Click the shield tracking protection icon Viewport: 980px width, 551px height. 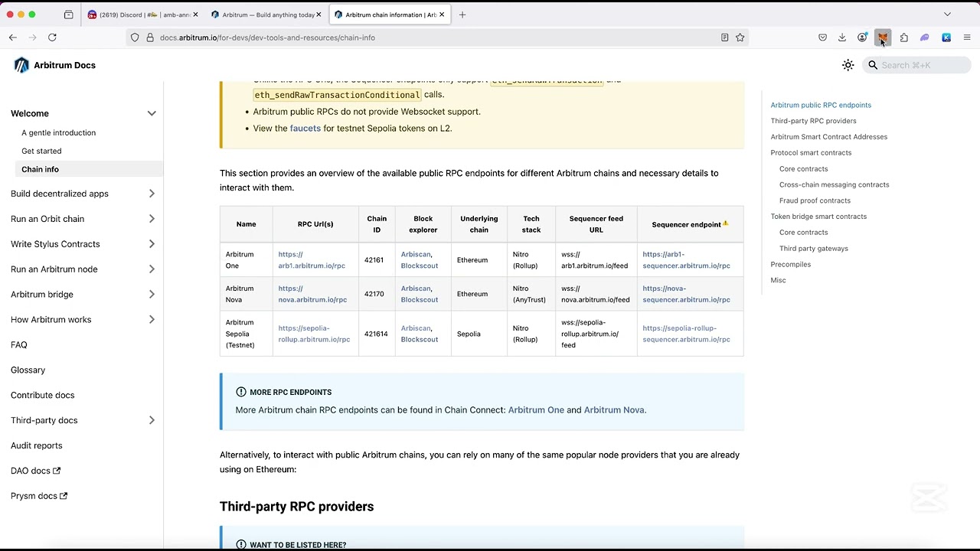(135, 37)
